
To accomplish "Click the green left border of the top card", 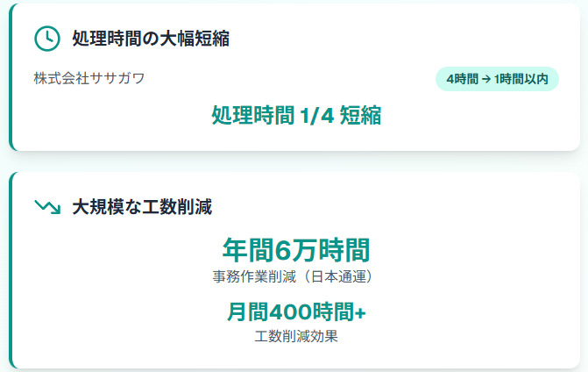I will [11, 77].
